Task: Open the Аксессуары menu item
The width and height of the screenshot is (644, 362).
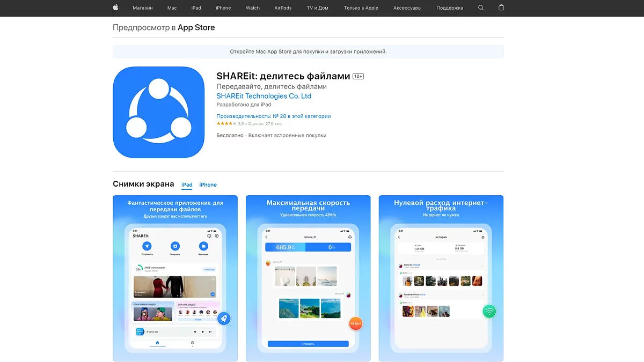Action: [x=407, y=8]
